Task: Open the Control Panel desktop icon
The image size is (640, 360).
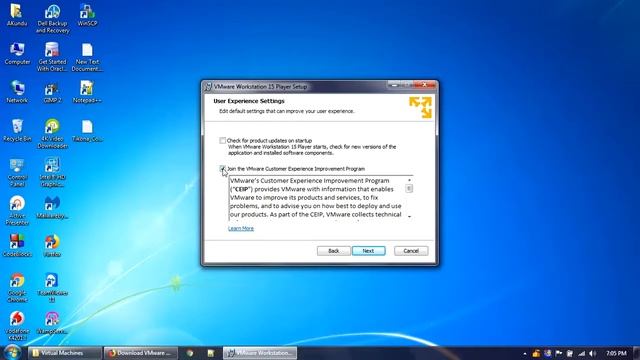Action: coord(17,173)
